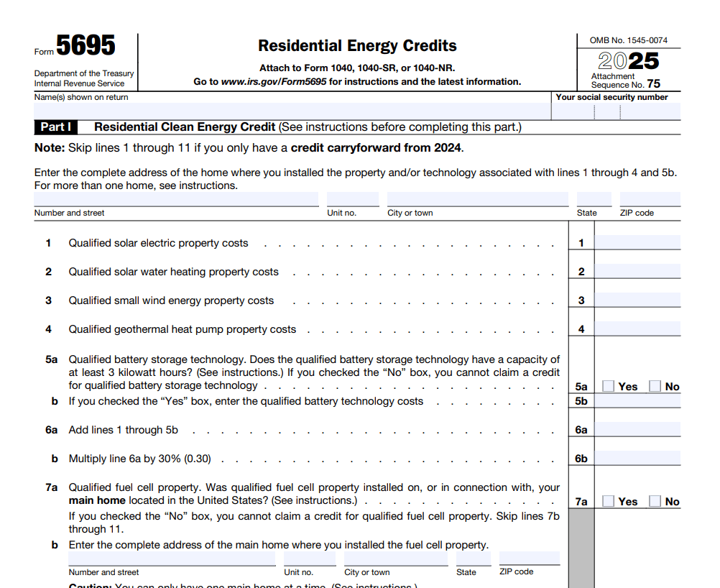Click 'Multiply line 6a by 30% (0.30)' text

(x=140, y=459)
